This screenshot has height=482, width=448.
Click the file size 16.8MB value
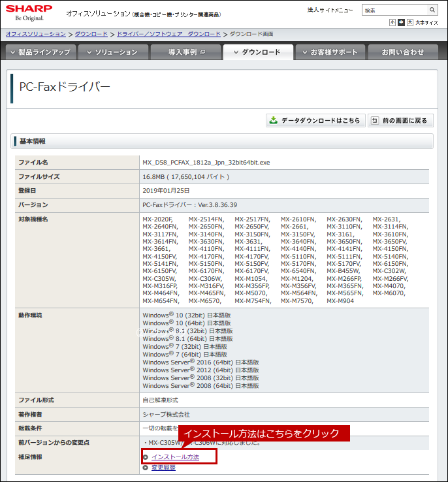tap(186, 177)
